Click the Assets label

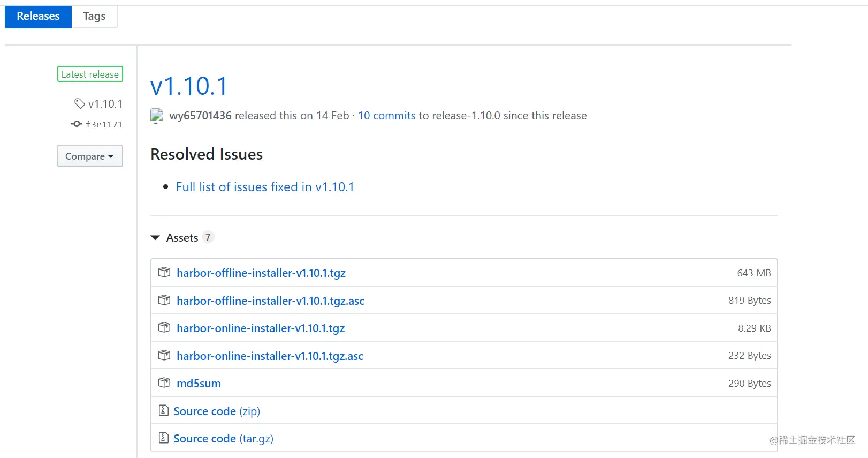182,238
